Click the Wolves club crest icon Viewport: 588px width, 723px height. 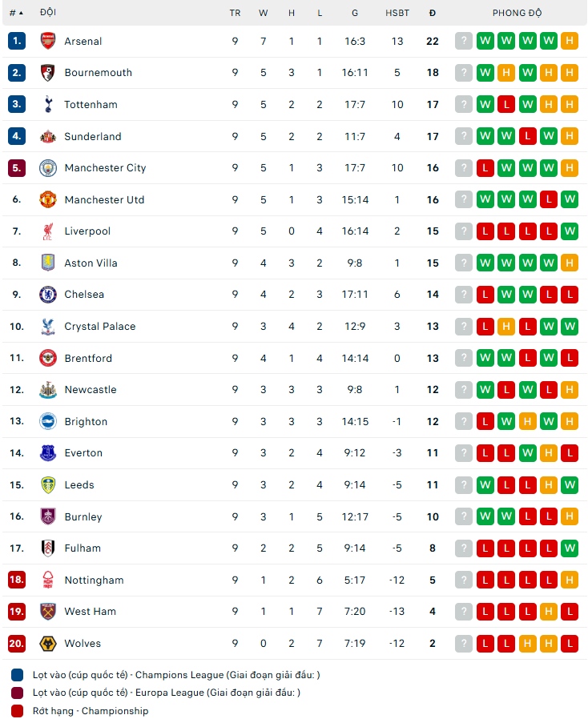(48, 644)
